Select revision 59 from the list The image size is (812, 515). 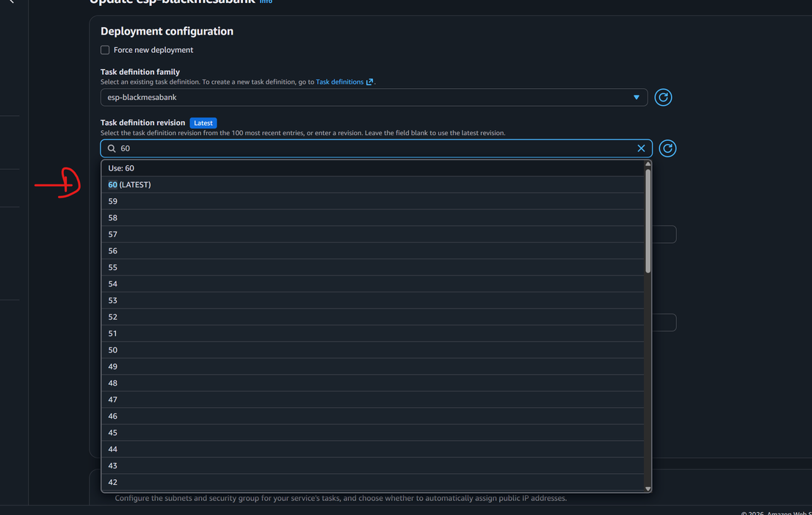[x=113, y=201]
